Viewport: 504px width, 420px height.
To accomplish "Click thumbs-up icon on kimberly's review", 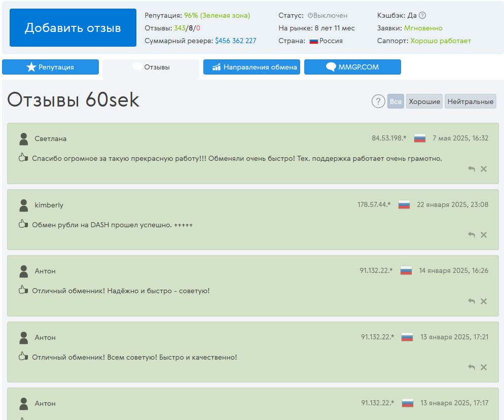I will coord(22,224).
